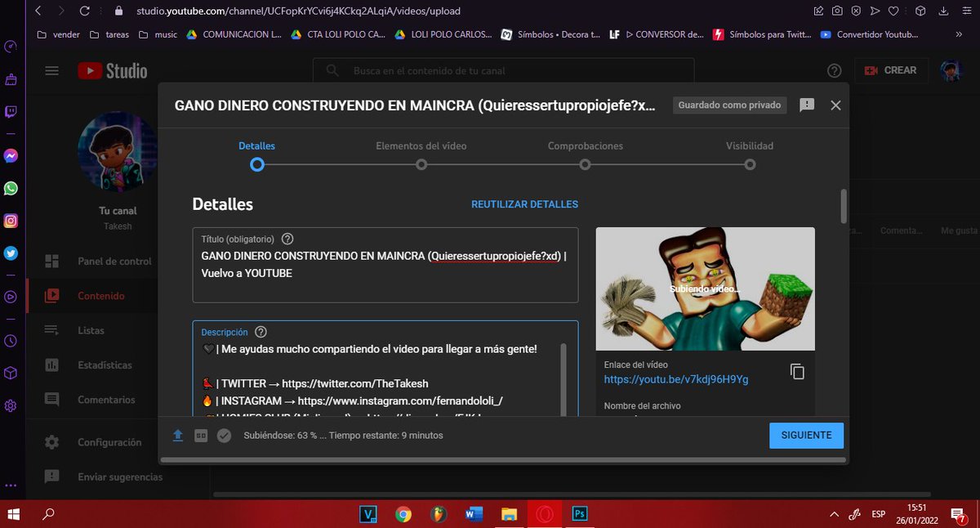Copy the video link with the copy icon

[x=798, y=372]
